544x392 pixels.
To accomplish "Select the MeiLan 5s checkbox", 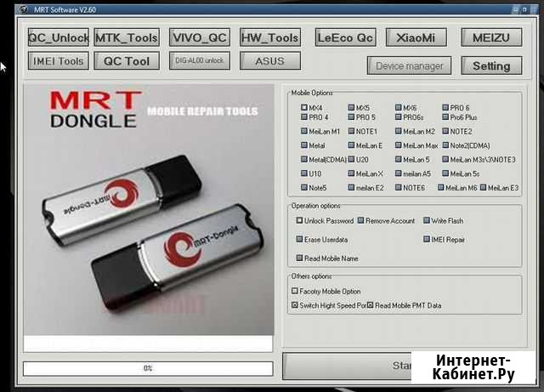I will pyautogui.click(x=445, y=173).
